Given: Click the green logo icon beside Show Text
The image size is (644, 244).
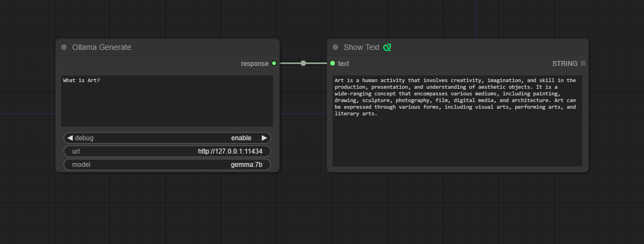Looking at the screenshot, I should (x=387, y=47).
